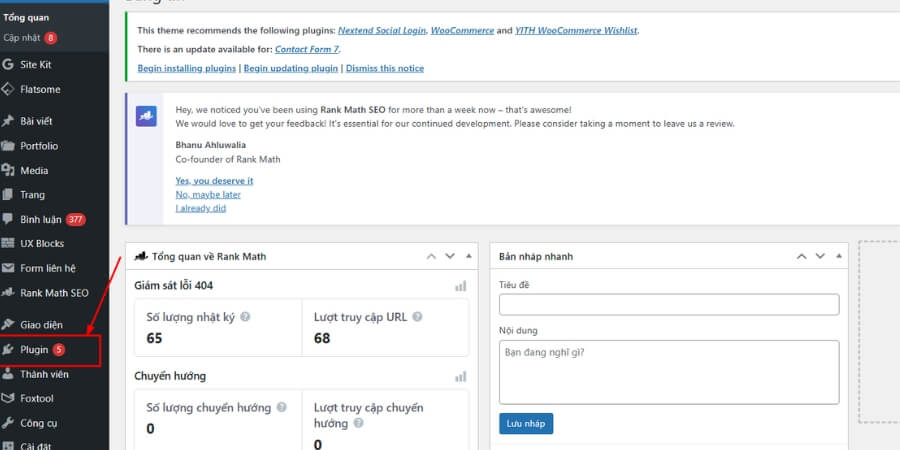Click the Site Kit Google icon
The height and width of the screenshot is (450, 900).
tap(8, 64)
